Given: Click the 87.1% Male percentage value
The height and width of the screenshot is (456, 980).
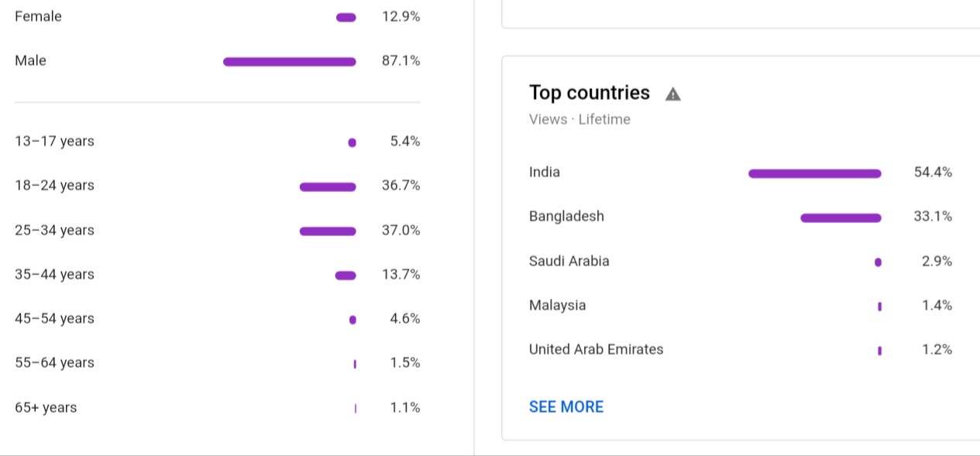Looking at the screenshot, I should click(x=401, y=60).
